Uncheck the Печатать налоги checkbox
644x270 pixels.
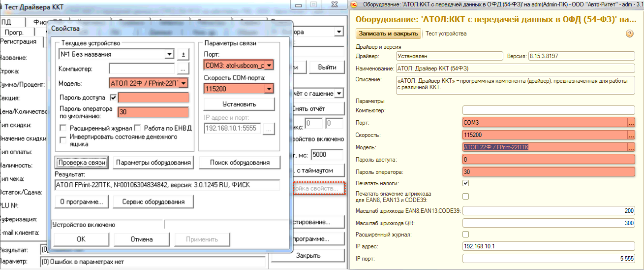point(466,183)
